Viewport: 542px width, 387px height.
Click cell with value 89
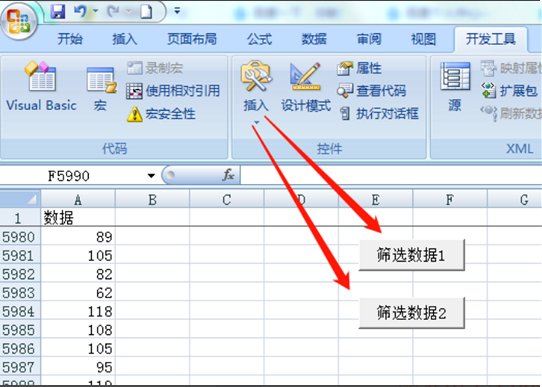coord(78,237)
